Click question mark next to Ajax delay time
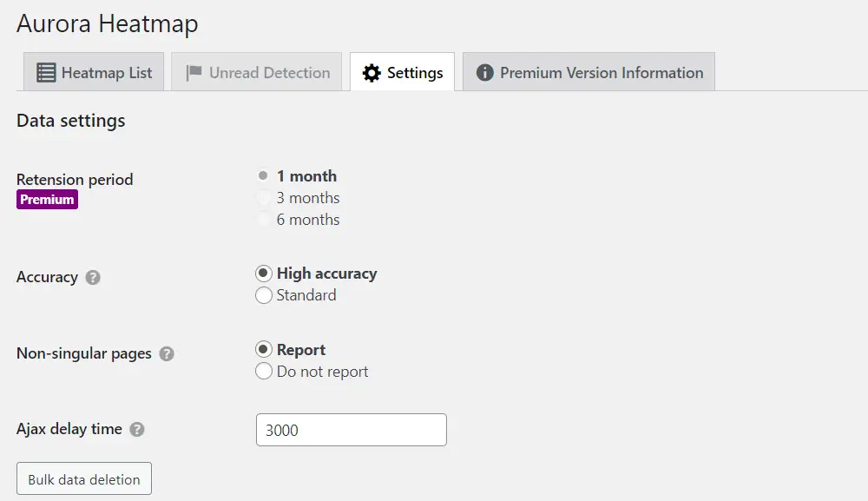The image size is (868, 501). click(x=137, y=430)
